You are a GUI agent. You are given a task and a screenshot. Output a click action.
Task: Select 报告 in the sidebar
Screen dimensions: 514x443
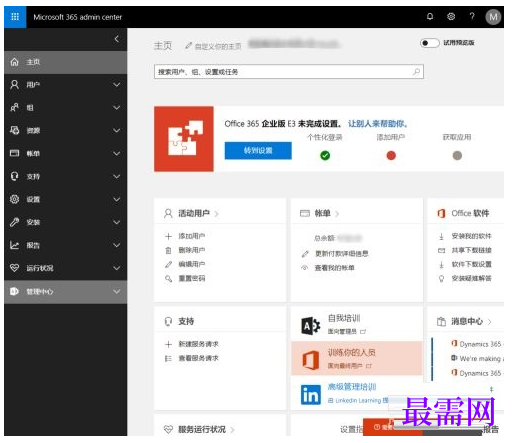(x=65, y=245)
